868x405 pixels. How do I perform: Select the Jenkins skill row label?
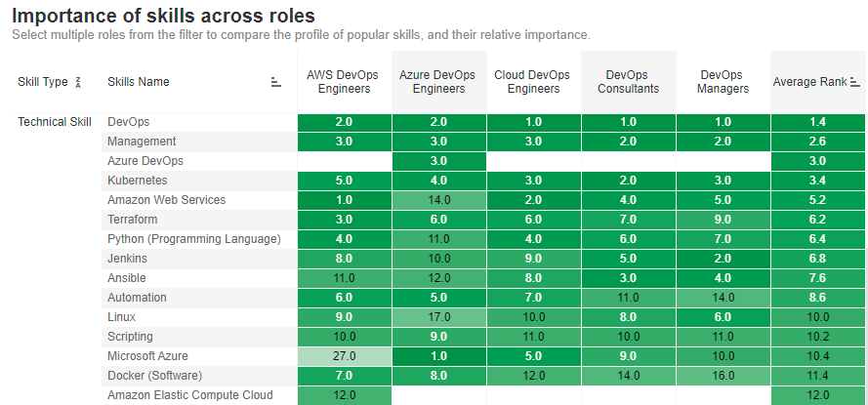point(128,259)
